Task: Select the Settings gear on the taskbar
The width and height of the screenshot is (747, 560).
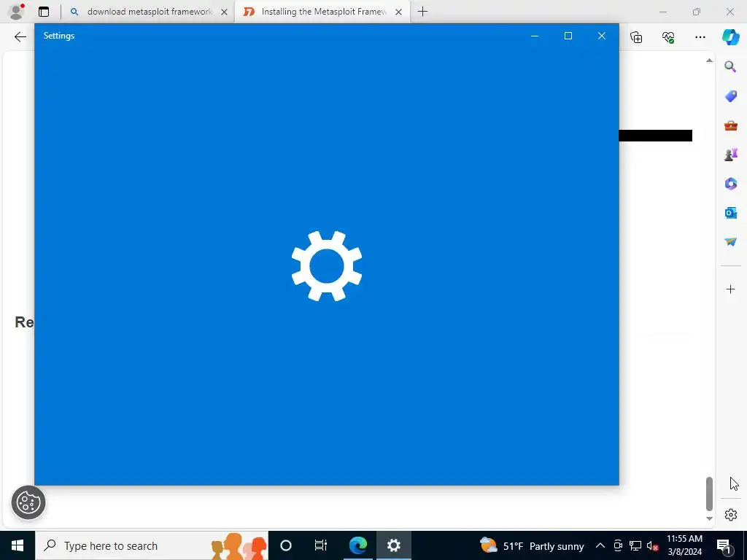Action: click(x=393, y=545)
